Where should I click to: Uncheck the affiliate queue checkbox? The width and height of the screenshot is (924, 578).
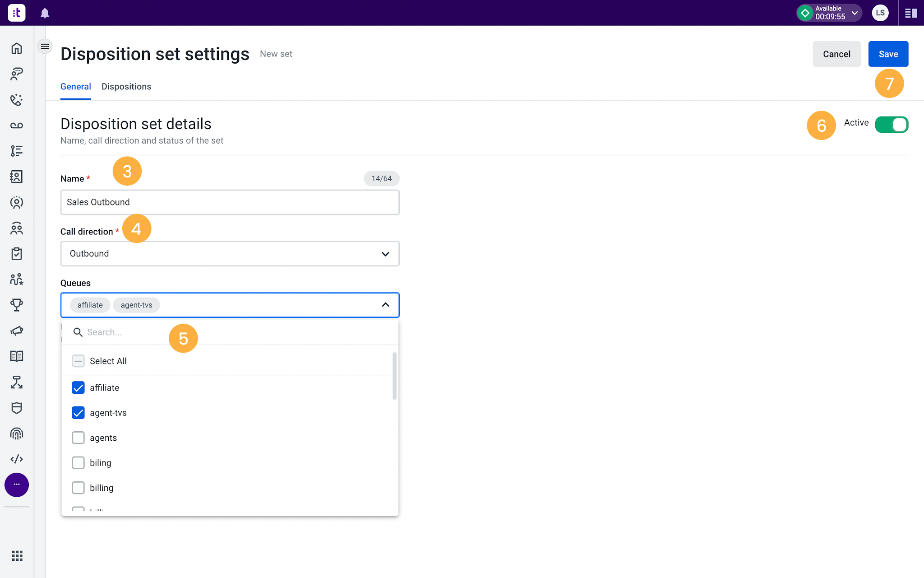point(78,387)
